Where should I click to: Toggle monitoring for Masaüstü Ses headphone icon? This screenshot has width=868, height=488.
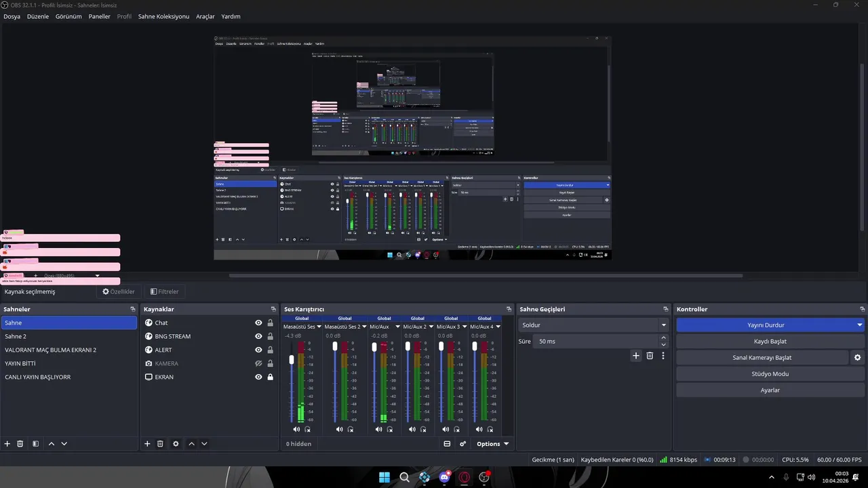coord(307,429)
